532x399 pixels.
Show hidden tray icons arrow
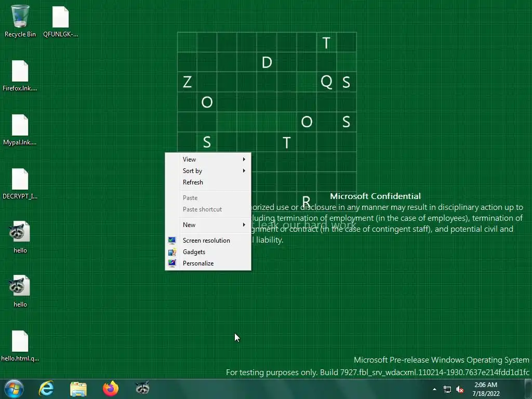[435, 390]
